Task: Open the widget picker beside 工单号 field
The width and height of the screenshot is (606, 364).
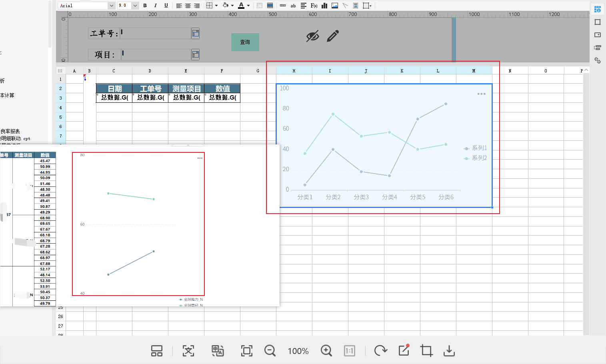Action: (196, 33)
